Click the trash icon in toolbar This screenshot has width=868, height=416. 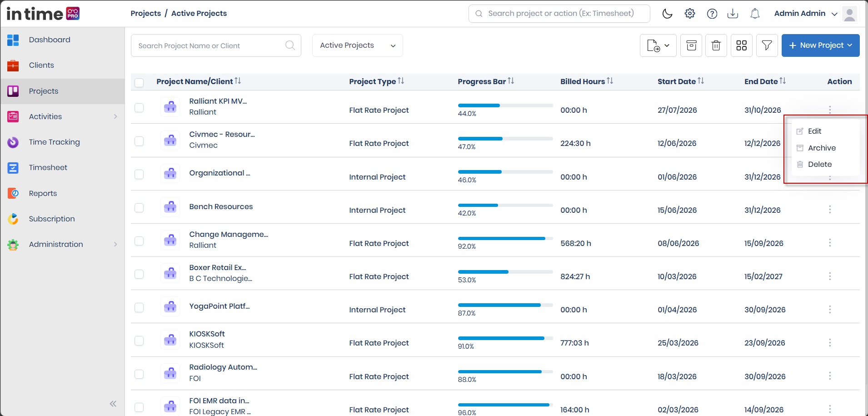click(x=716, y=45)
